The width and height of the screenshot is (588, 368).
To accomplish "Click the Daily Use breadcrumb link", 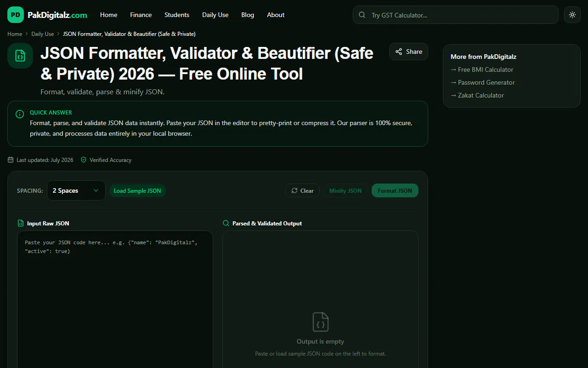I will pos(43,34).
